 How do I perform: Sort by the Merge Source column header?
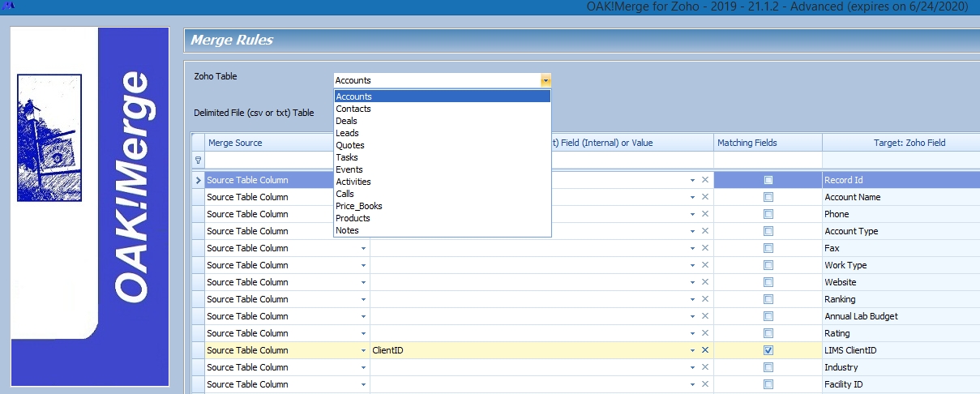click(269, 143)
